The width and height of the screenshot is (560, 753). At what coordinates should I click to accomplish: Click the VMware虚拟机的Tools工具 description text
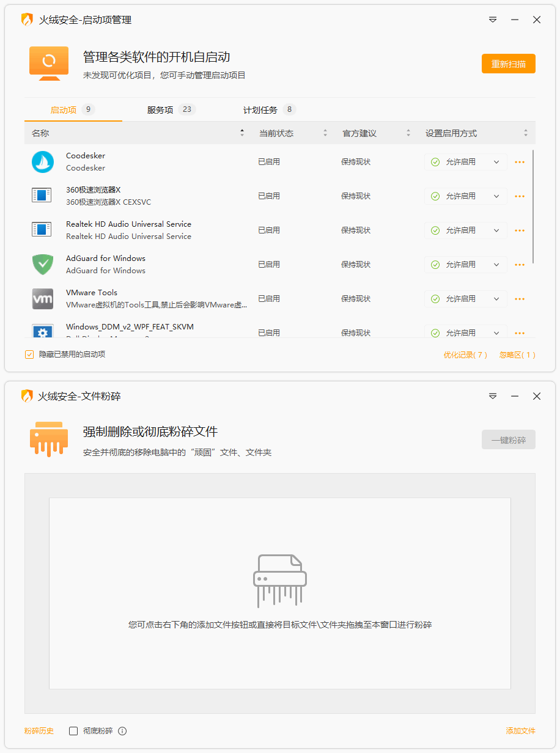coord(157,305)
